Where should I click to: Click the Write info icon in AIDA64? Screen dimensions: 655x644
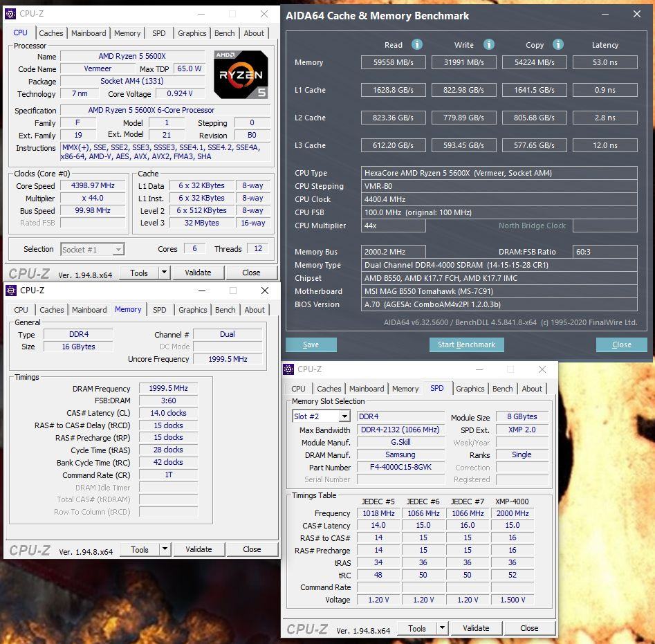(489, 44)
